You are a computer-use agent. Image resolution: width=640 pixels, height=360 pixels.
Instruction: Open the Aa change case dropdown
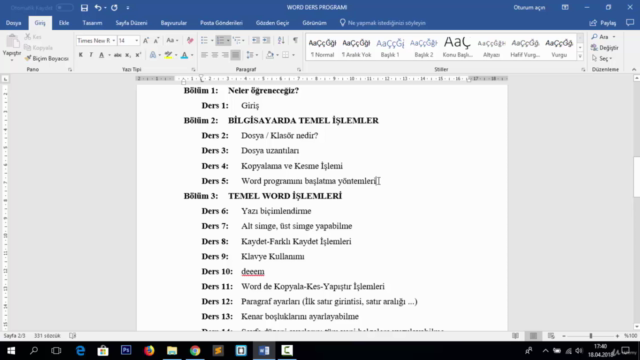[x=172, y=40]
